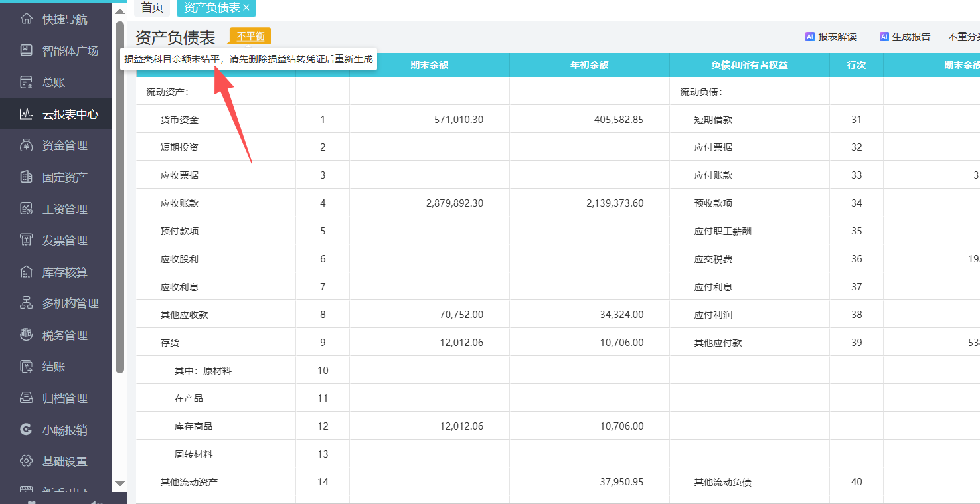
Task: Switch to the 首页 tab
Action: tap(151, 7)
